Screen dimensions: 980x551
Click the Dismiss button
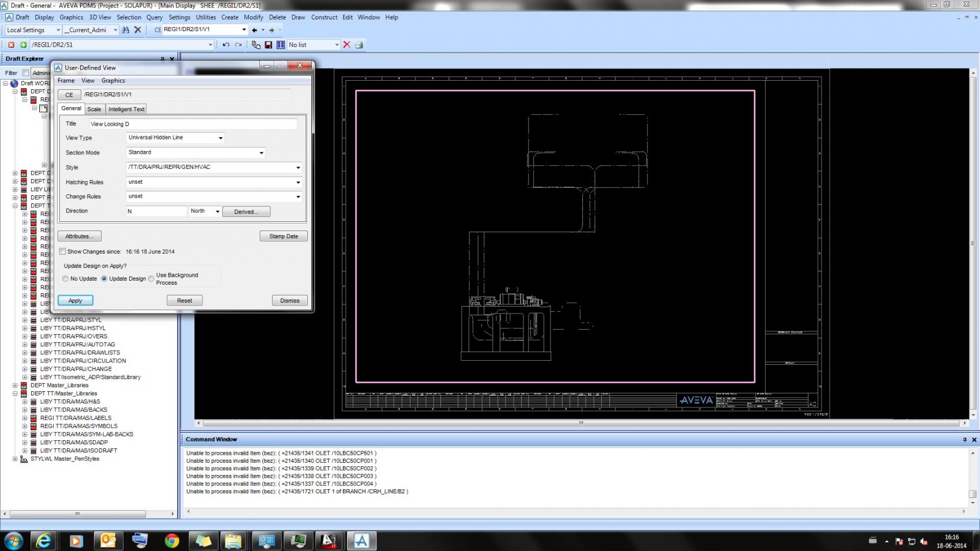tap(290, 300)
